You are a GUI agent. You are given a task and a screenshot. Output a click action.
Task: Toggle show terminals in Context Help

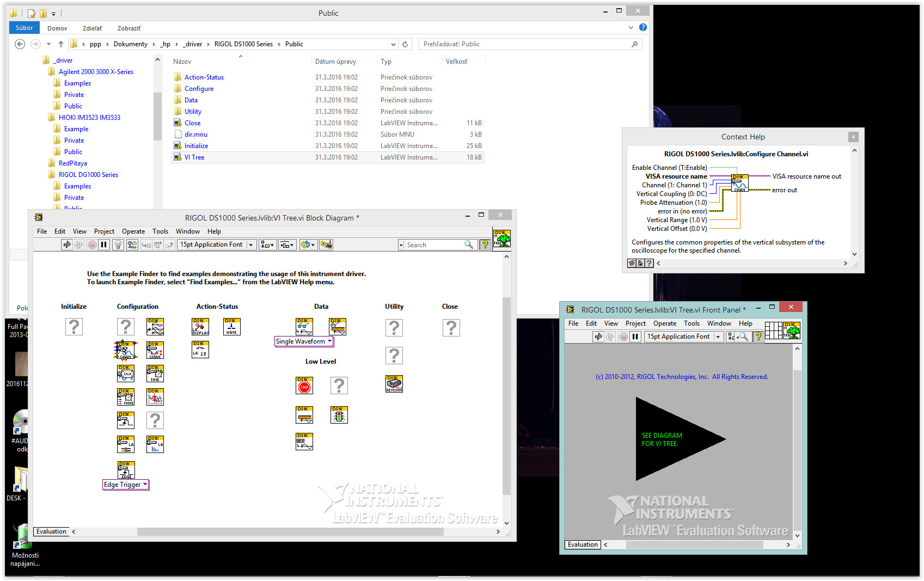tap(632, 263)
